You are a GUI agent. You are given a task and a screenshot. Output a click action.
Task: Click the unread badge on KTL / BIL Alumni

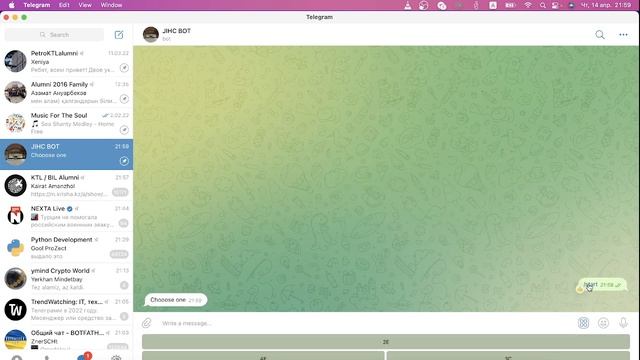(x=120, y=192)
